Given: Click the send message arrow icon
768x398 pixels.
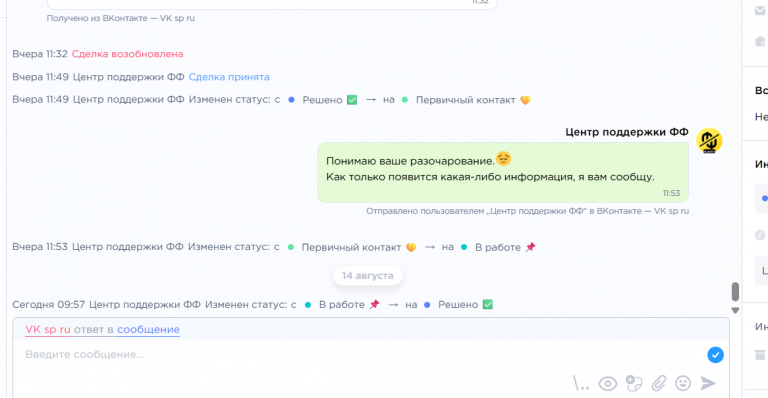Looking at the screenshot, I should click(708, 383).
